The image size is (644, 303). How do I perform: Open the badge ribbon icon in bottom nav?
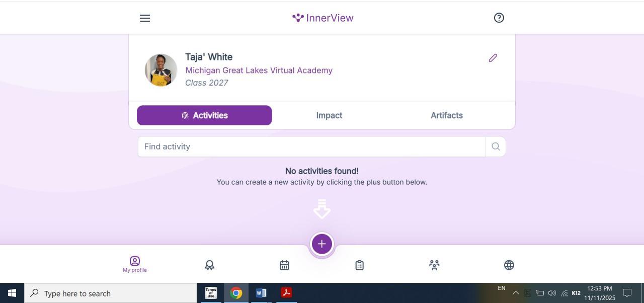point(210,265)
